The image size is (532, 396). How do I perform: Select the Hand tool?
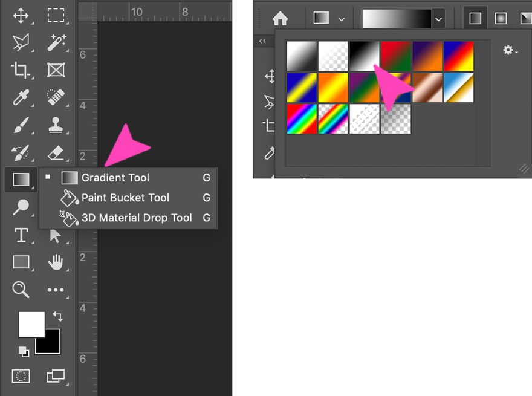[x=56, y=262]
